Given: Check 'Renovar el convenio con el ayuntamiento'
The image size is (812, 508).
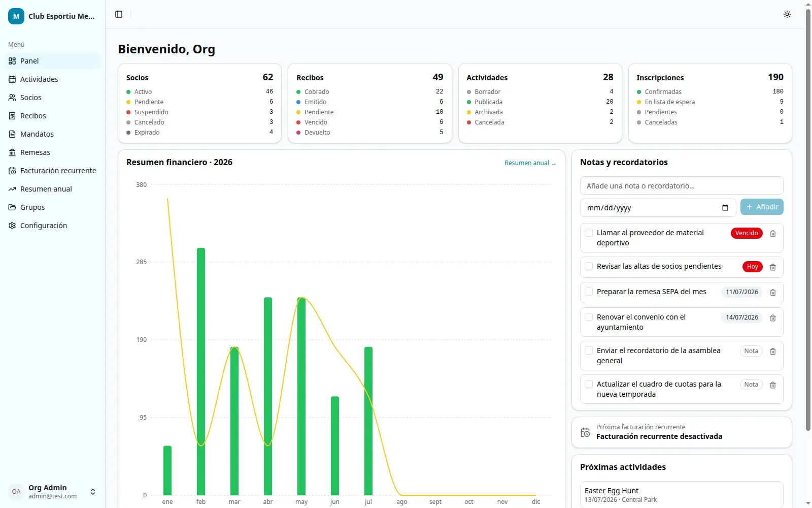Looking at the screenshot, I should pos(589,317).
